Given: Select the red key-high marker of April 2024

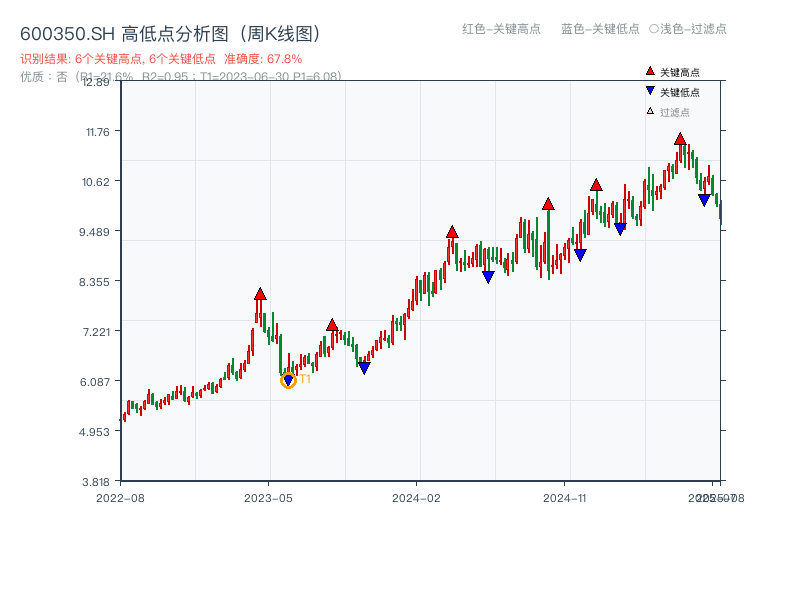Looking at the screenshot, I should pos(452,232).
